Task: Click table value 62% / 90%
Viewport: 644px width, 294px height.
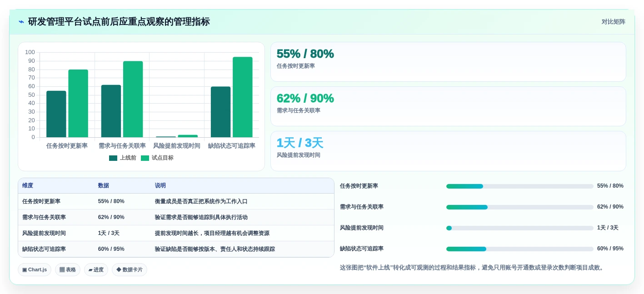Action: coord(111,217)
